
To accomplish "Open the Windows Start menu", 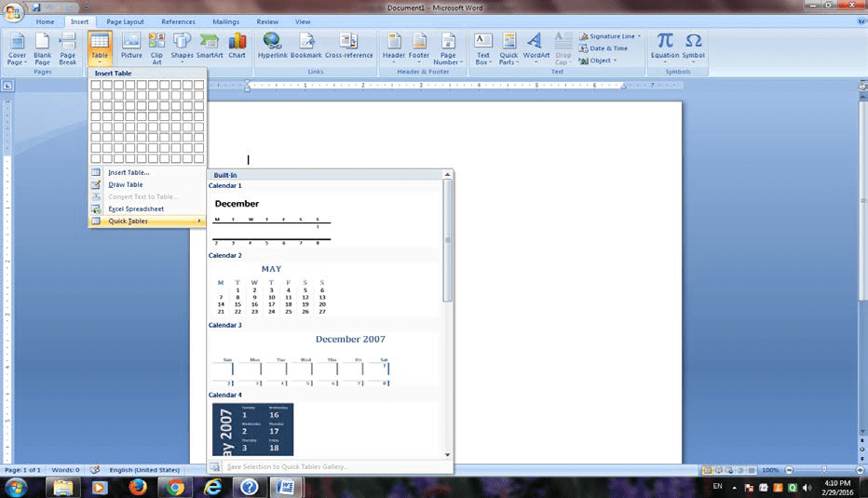I will coord(15,488).
